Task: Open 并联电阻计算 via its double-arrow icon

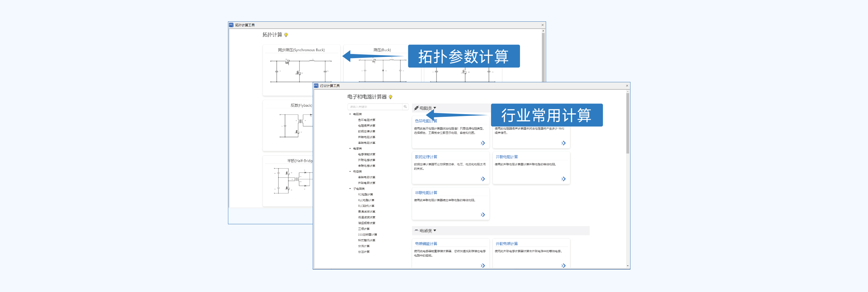Action: tap(563, 179)
